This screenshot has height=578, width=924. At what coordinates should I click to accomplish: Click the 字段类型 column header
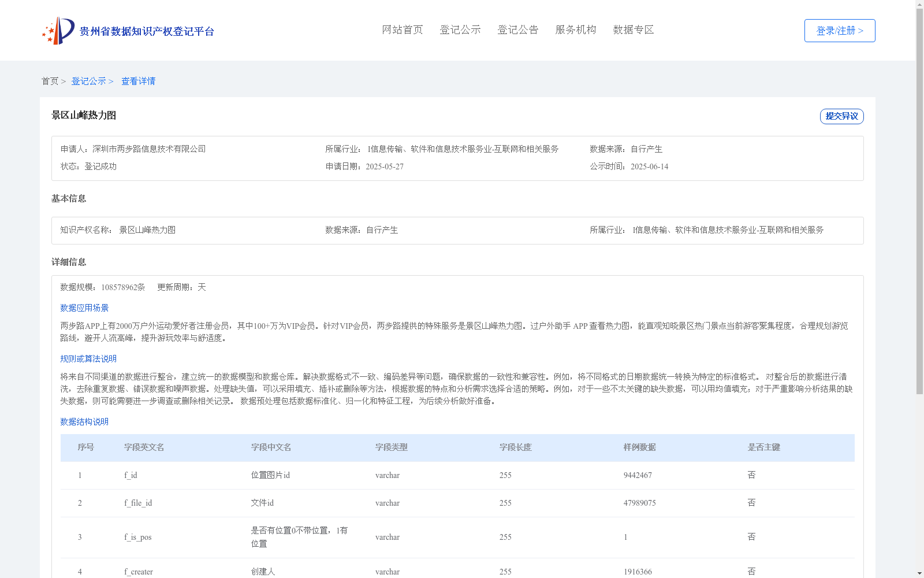tap(392, 447)
